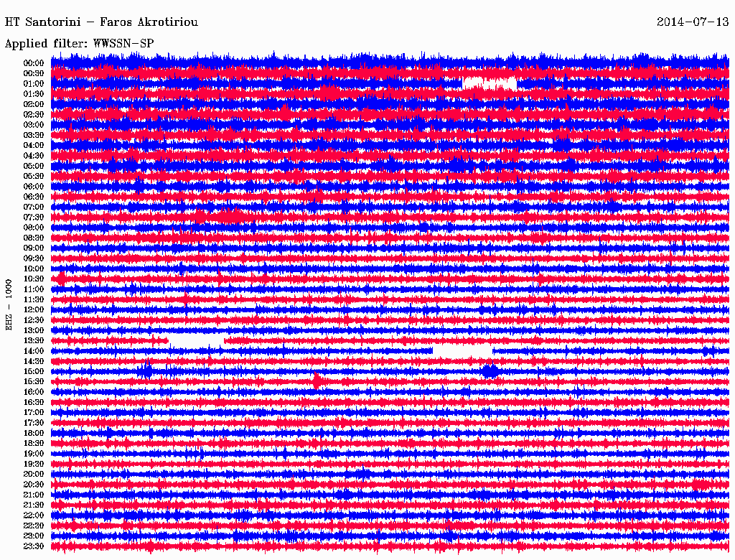Click the red seismic spike on the 15:30 trace

(317, 381)
